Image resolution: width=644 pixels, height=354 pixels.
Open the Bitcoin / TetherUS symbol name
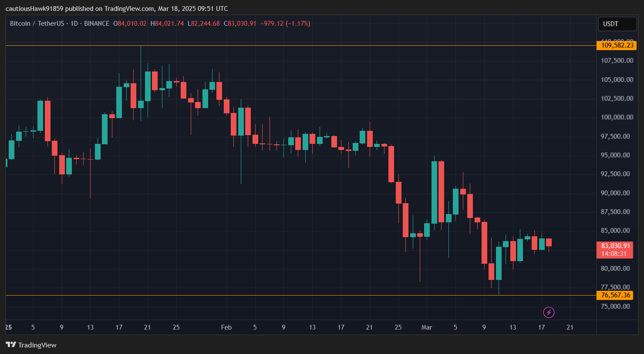(x=38, y=24)
